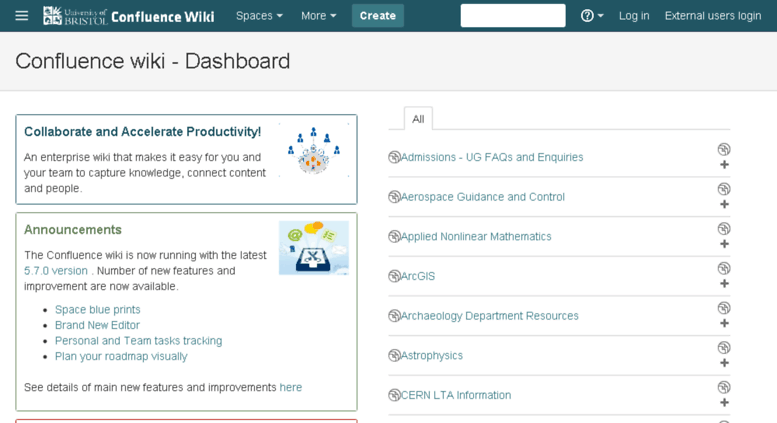Open the help question mark menu
Viewport: 777px width, 423px height.
tap(592, 16)
